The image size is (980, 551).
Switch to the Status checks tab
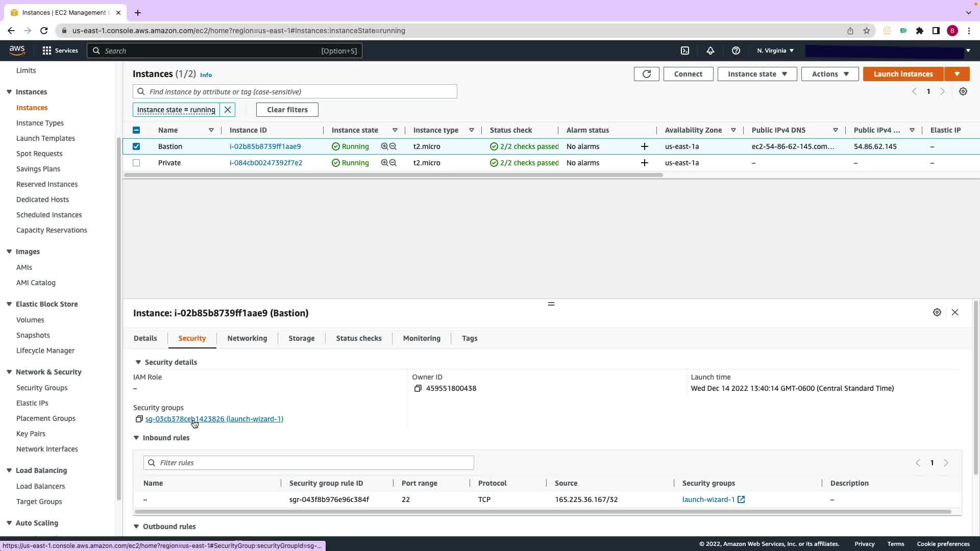[x=358, y=338]
